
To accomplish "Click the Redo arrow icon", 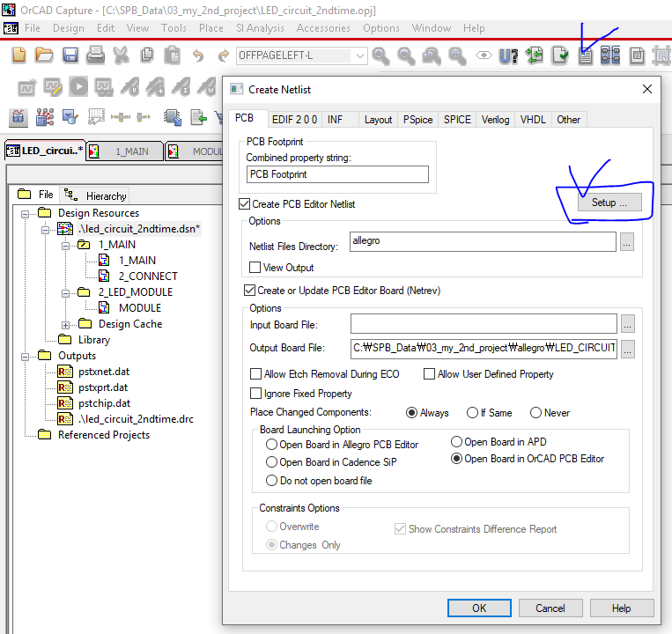I will (224, 55).
